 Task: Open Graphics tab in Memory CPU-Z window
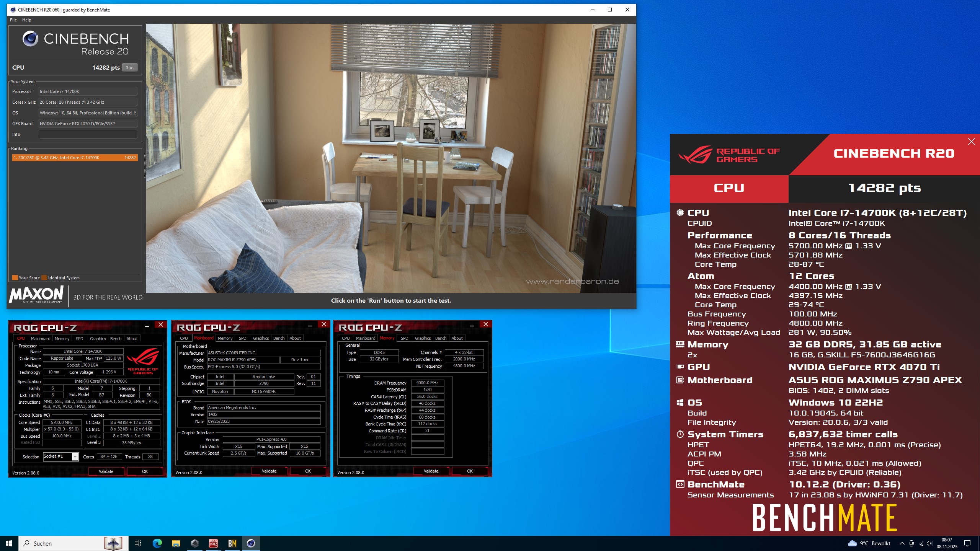(x=423, y=338)
